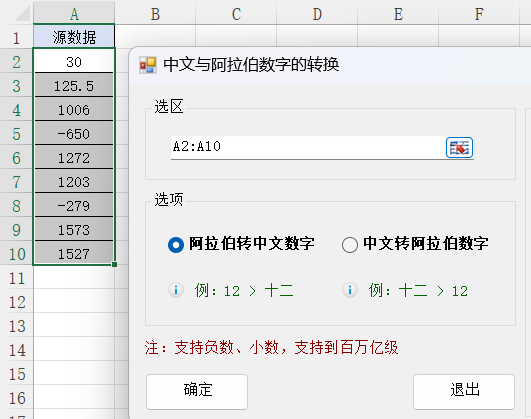Click into the A2:A10 range input field
This screenshot has height=419, width=531.
(x=307, y=147)
